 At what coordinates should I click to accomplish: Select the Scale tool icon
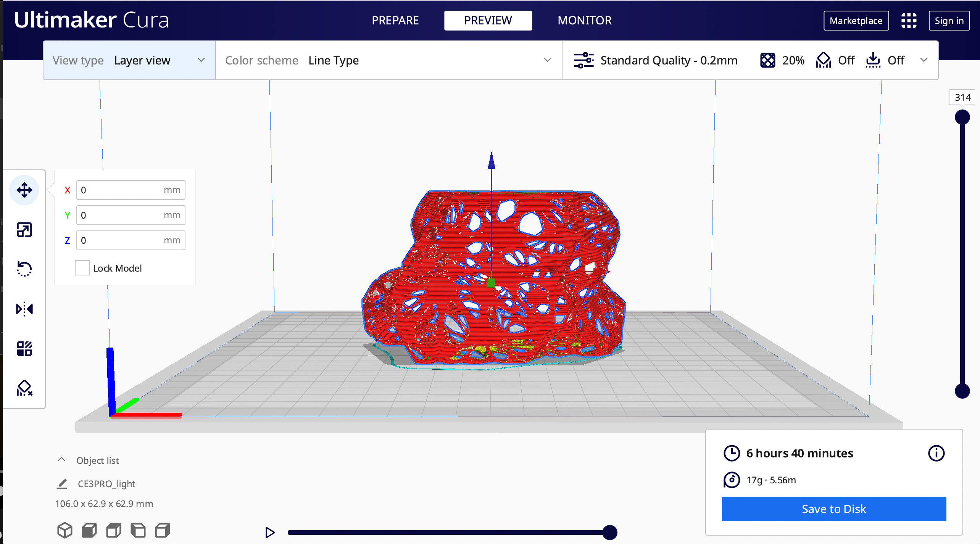click(24, 230)
